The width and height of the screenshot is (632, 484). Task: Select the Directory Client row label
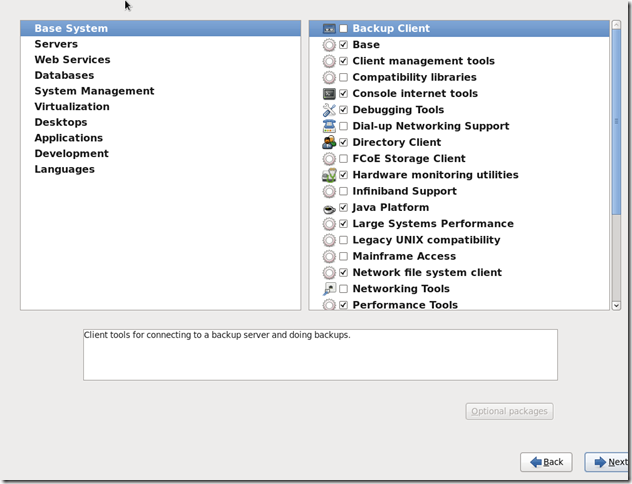(x=397, y=142)
